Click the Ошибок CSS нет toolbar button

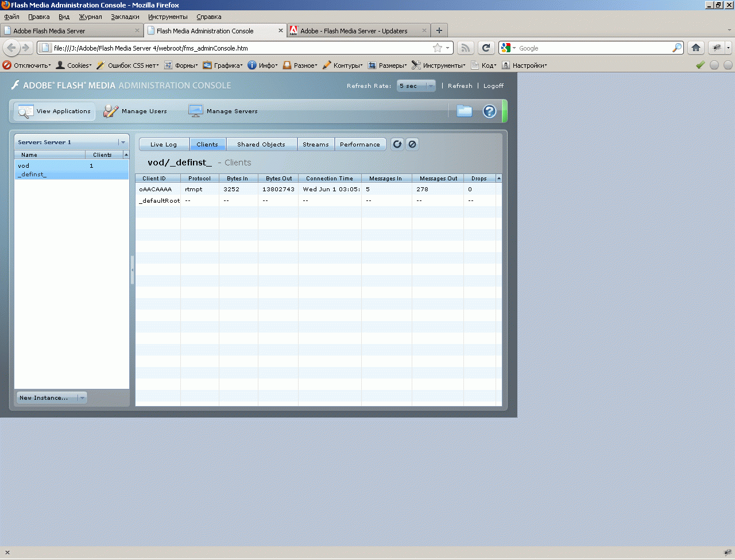point(127,65)
